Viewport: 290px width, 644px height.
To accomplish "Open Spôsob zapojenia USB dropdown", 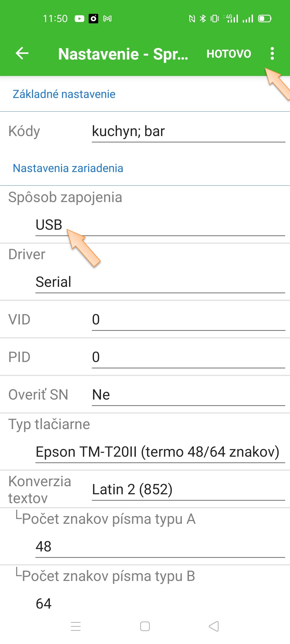I will [160, 225].
